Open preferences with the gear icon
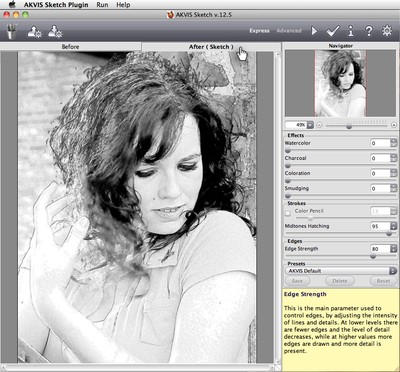The width and height of the screenshot is (400, 372). click(387, 31)
